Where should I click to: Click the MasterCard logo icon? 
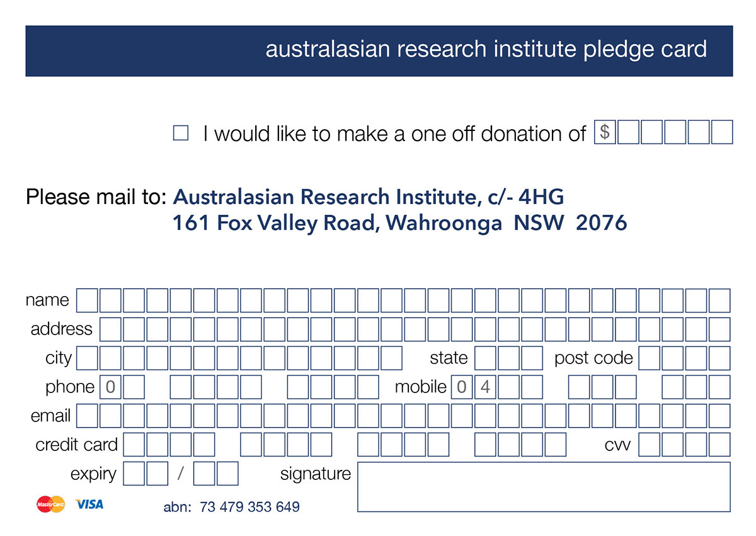[50, 504]
